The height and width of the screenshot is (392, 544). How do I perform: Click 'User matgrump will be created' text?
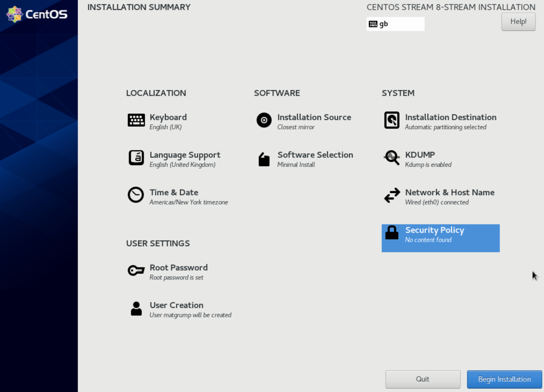click(190, 315)
